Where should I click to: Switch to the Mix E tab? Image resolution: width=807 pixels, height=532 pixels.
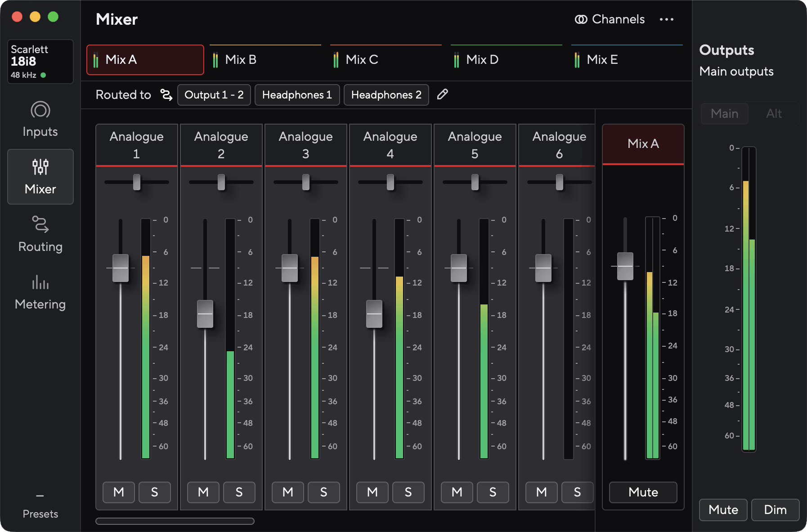pyautogui.click(x=627, y=60)
